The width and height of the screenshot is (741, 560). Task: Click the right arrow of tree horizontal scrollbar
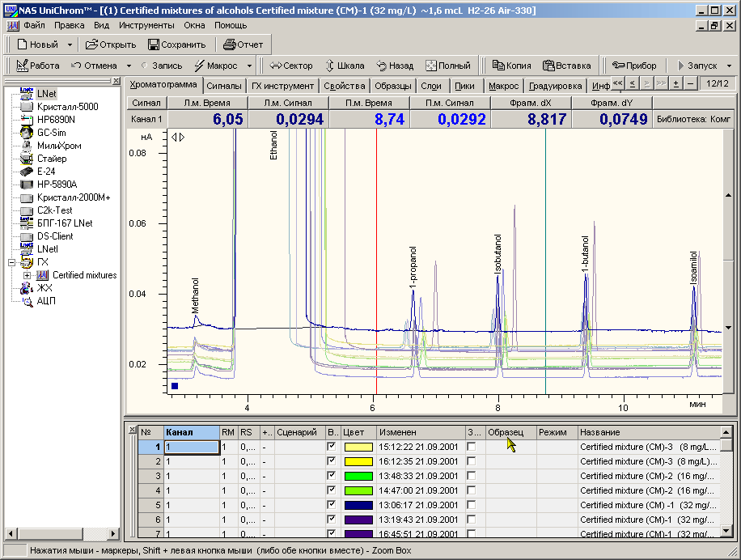click(113, 534)
